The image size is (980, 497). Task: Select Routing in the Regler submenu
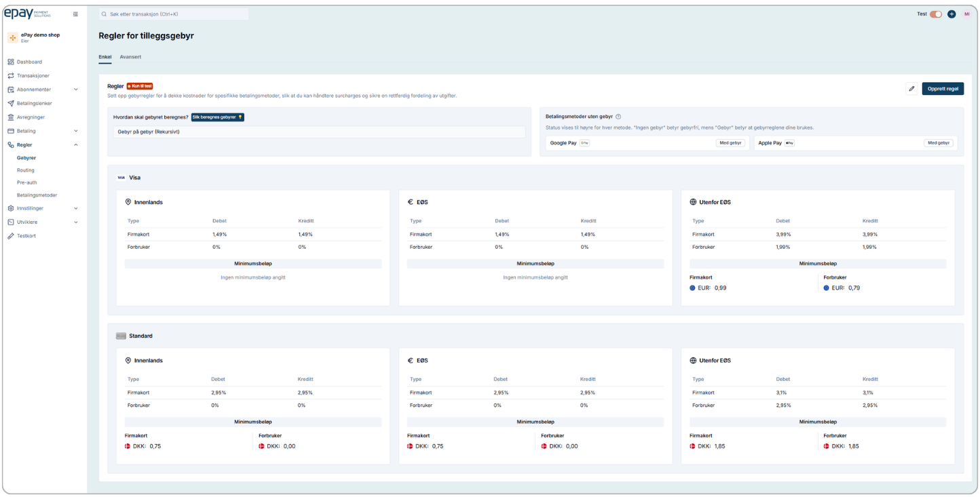26,170
